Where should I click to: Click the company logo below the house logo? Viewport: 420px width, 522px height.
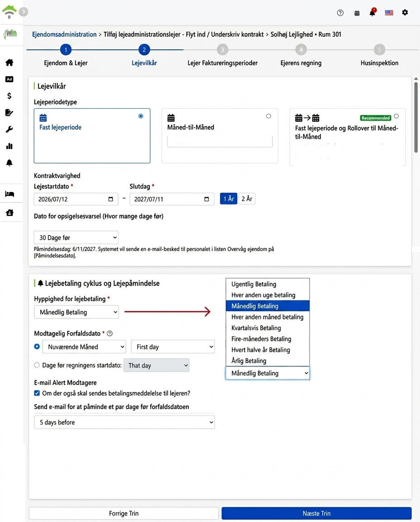tap(10, 34)
